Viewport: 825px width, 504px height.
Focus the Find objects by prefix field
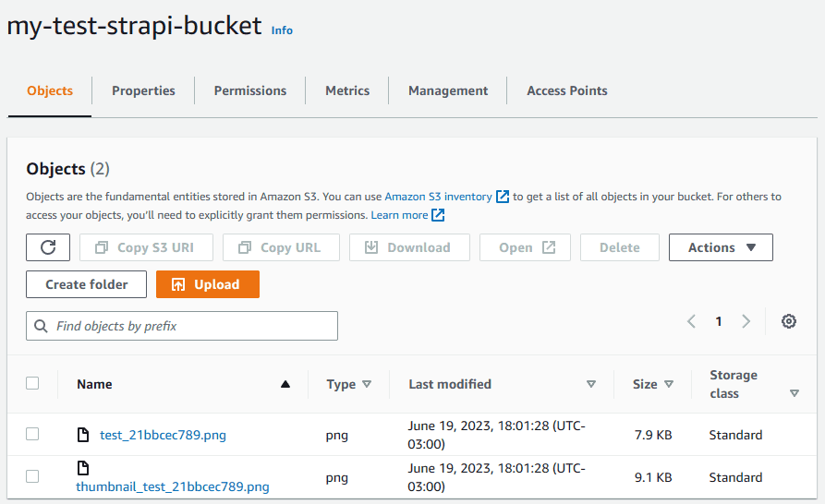pyautogui.click(x=182, y=326)
